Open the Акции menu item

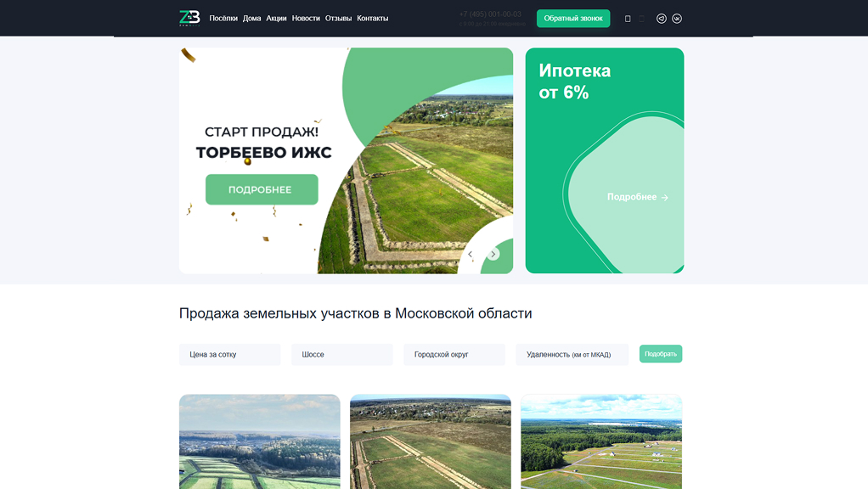276,19
